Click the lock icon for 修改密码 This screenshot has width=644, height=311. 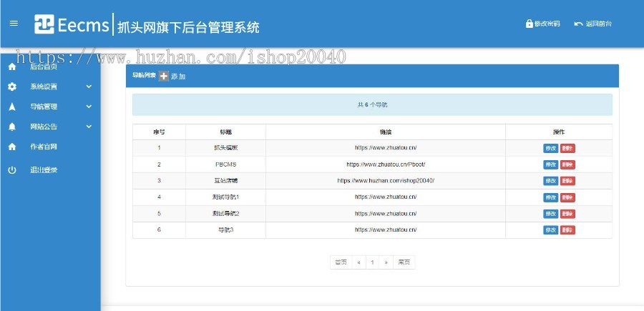pos(530,24)
